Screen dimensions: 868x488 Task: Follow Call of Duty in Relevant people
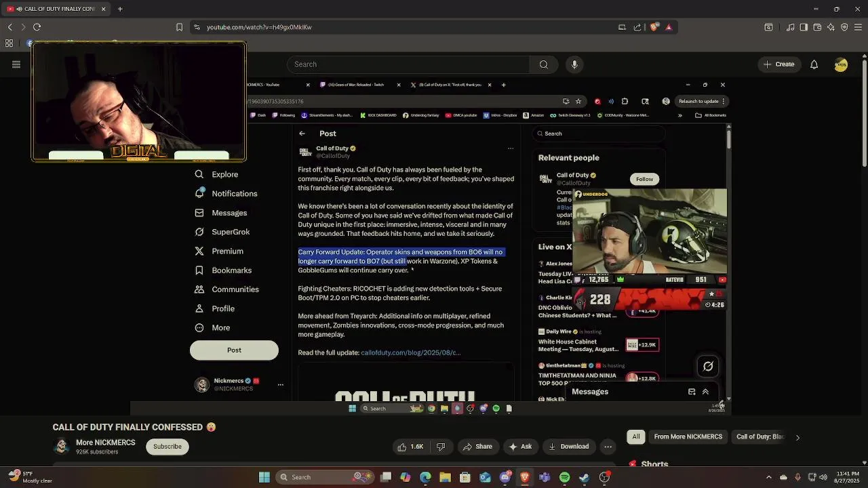pos(644,179)
